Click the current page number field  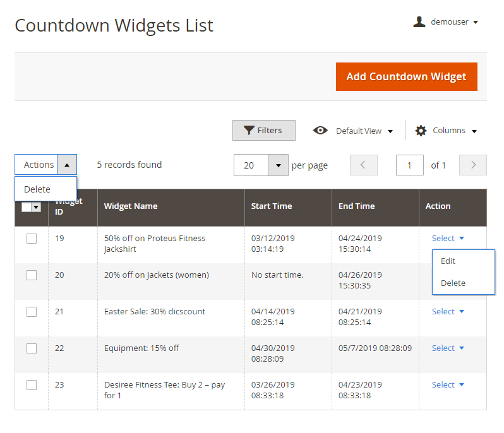[x=409, y=165]
